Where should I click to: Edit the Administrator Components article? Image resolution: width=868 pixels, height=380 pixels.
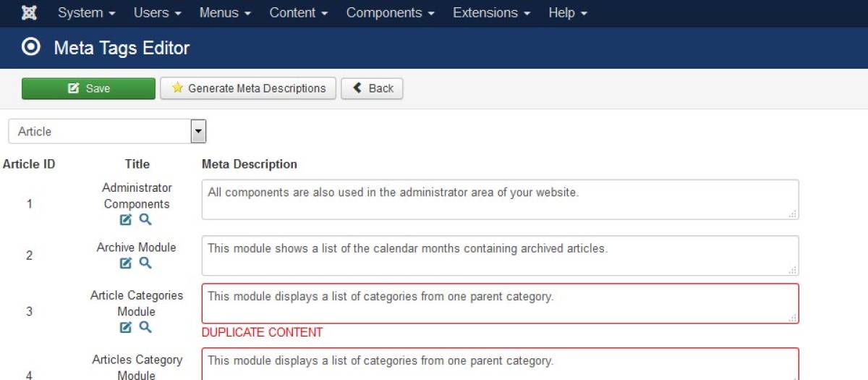point(126,219)
